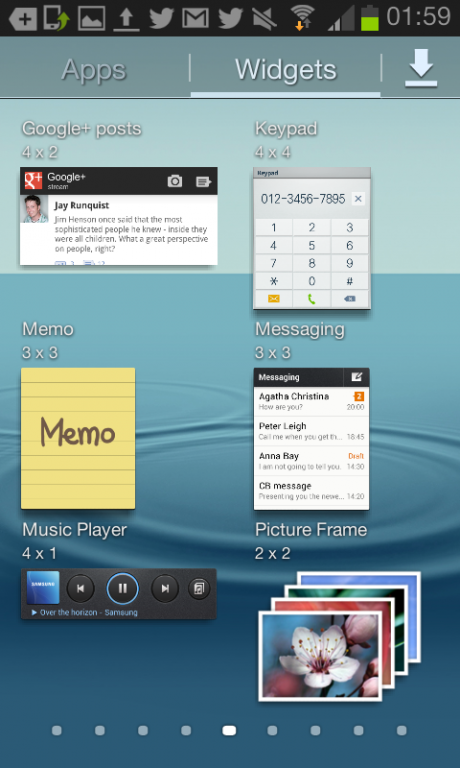Image resolution: width=460 pixels, height=768 pixels.
Task: Tap previous track in Music Player widget
Action: (80, 588)
